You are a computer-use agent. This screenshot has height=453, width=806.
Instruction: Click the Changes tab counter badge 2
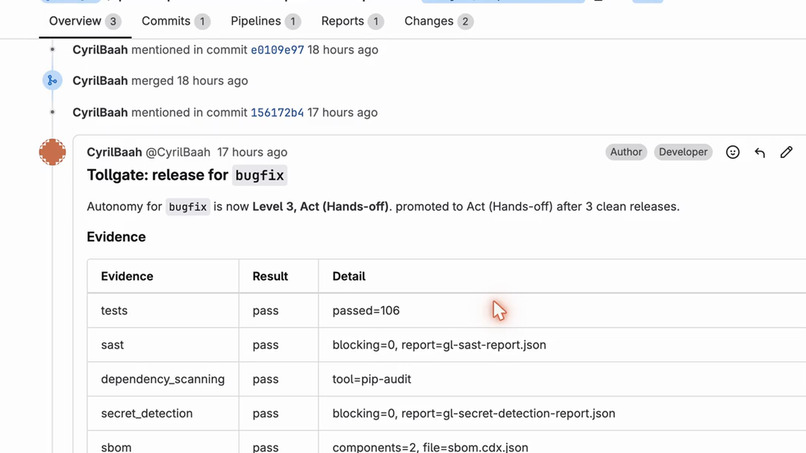pyautogui.click(x=465, y=21)
